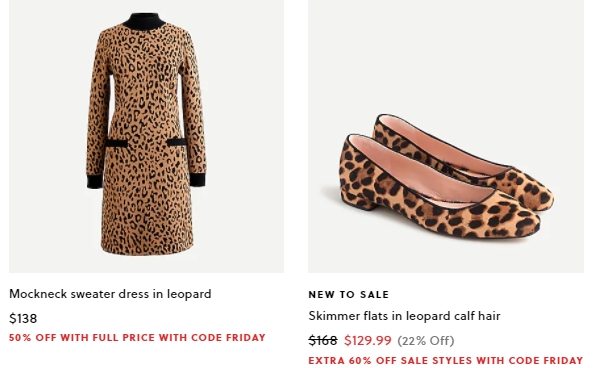Click the black mockneck collar on the dress
Screen dimensions: 595x368
(x=144, y=20)
